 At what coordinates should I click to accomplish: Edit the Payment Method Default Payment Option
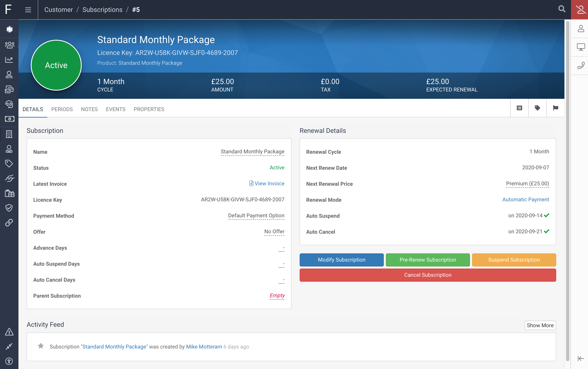click(256, 216)
